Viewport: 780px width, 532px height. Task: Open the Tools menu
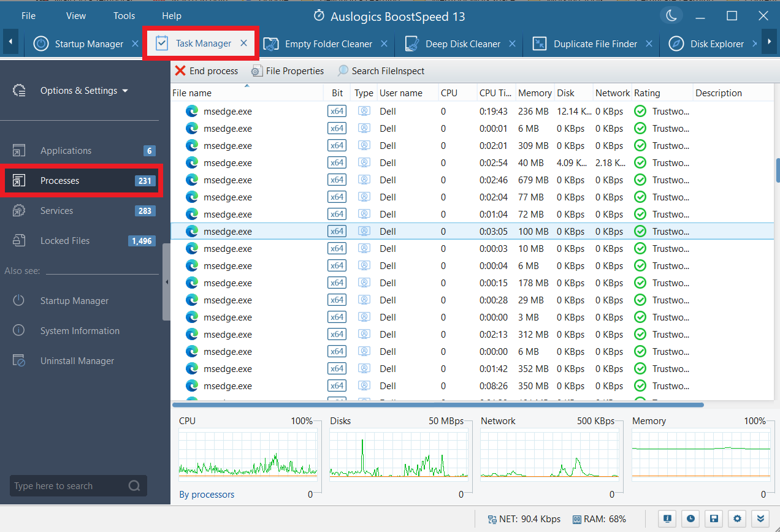(x=124, y=16)
